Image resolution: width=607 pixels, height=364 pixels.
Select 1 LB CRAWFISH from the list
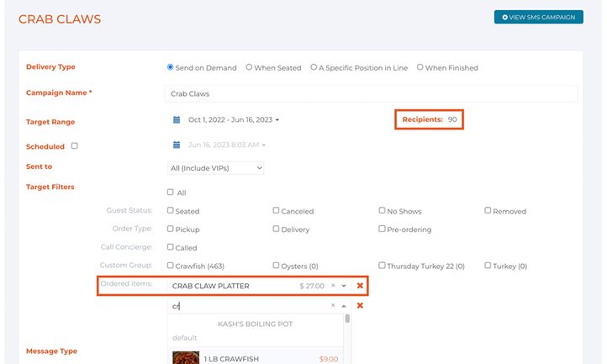(x=255, y=357)
